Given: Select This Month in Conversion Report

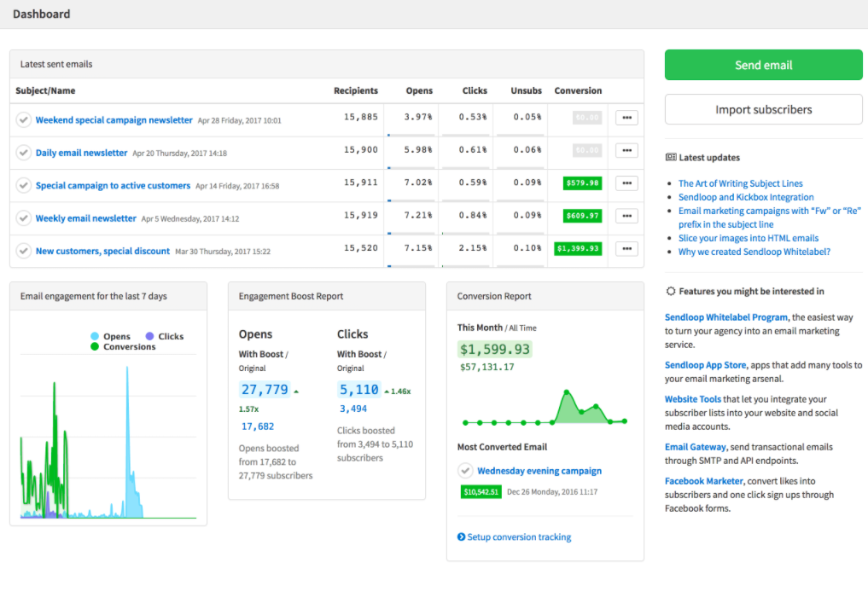Looking at the screenshot, I should coord(480,328).
